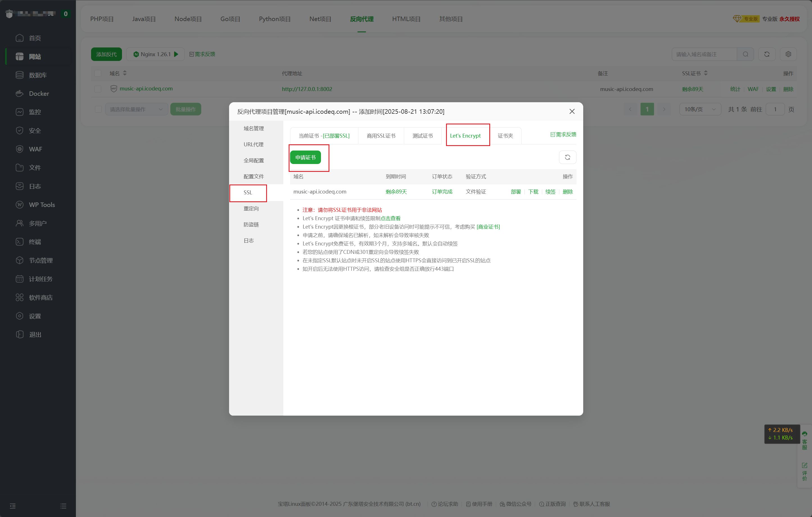The height and width of the screenshot is (517, 812).
Task: Select 配置文件 in dialog menu
Action: click(x=254, y=176)
